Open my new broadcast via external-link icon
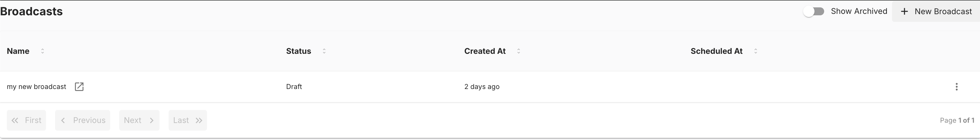 [79, 86]
